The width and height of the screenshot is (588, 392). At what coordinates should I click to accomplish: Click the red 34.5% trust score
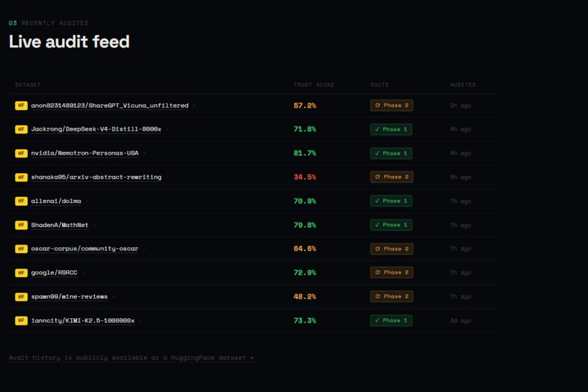click(305, 177)
